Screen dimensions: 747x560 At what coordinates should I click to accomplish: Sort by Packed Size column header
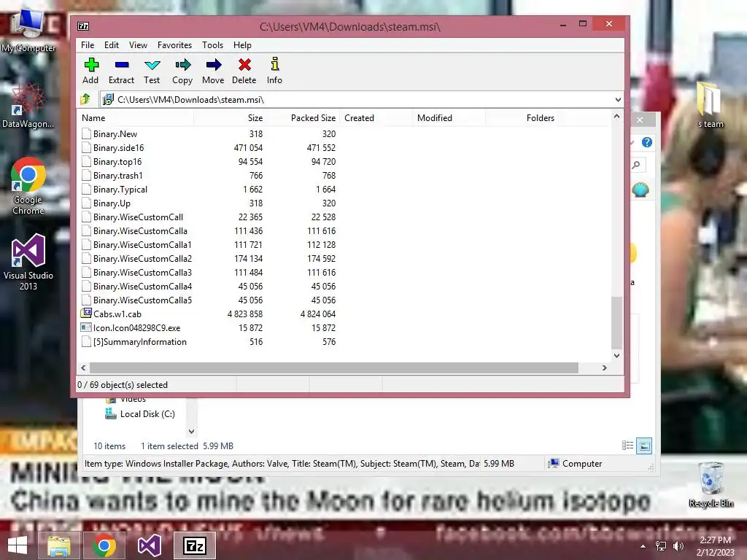tap(303, 117)
